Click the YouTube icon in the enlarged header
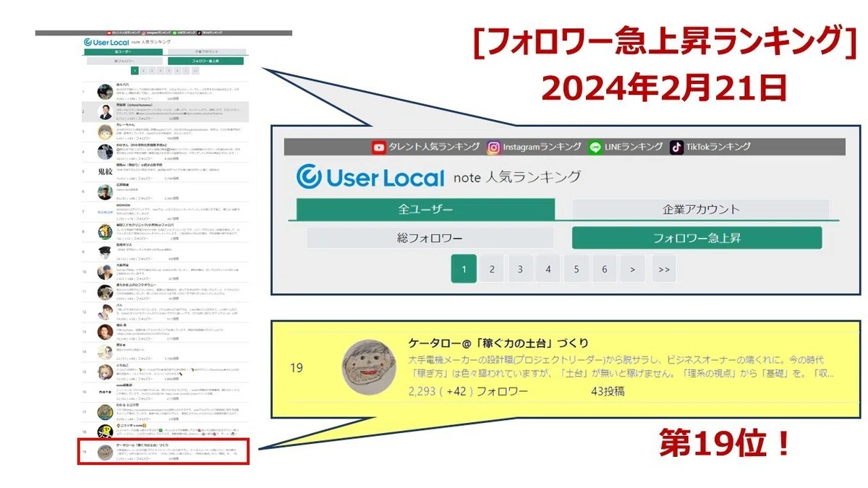The width and height of the screenshot is (868, 488). 379,147
